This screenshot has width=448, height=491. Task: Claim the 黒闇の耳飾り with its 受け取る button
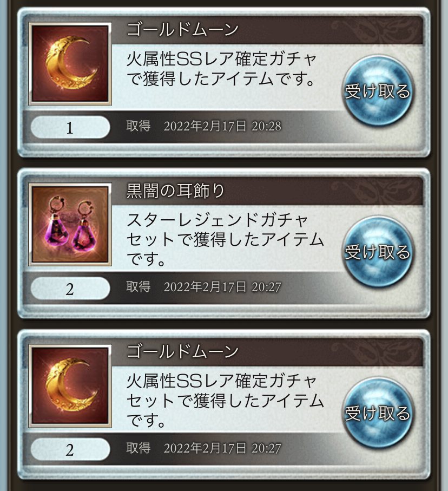(378, 252)
